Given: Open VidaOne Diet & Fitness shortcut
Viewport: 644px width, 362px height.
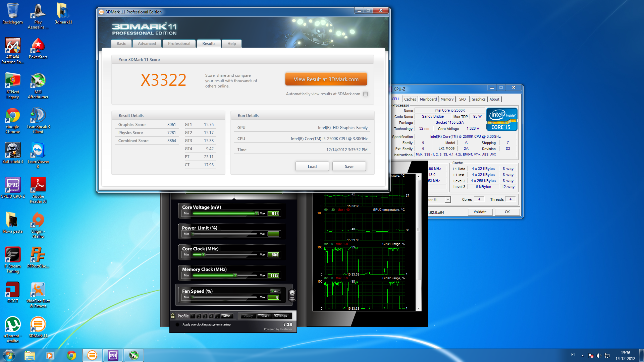Looking at the screenshot, I should (38, 295).
